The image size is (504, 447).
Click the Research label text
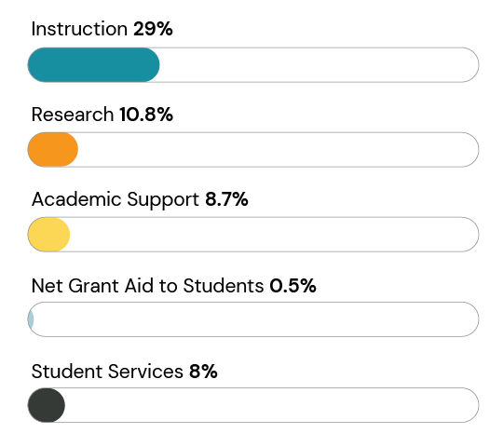point(73,115)
